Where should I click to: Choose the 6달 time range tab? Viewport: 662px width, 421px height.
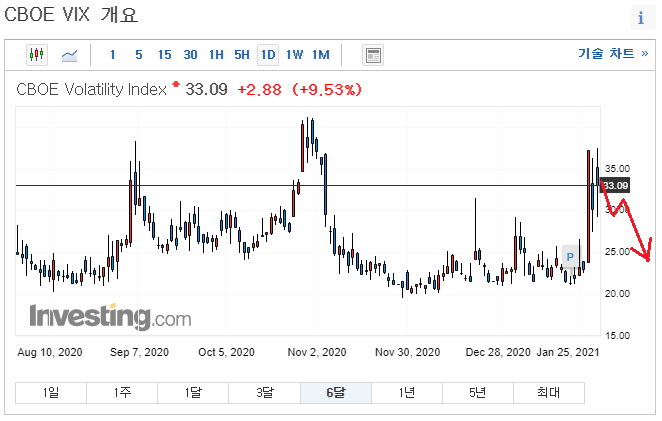pyautogui.click(x=336, y=393)
